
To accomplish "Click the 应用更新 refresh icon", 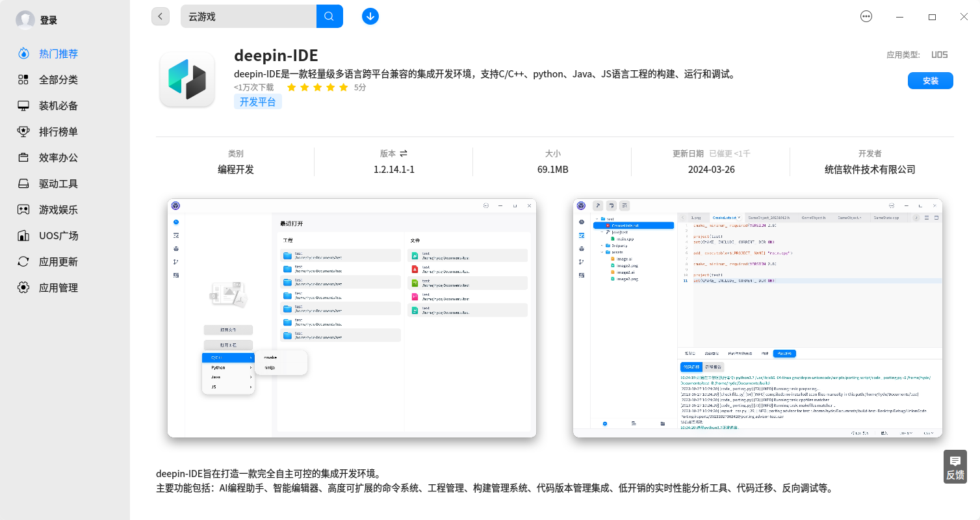I will click(23, 261).
